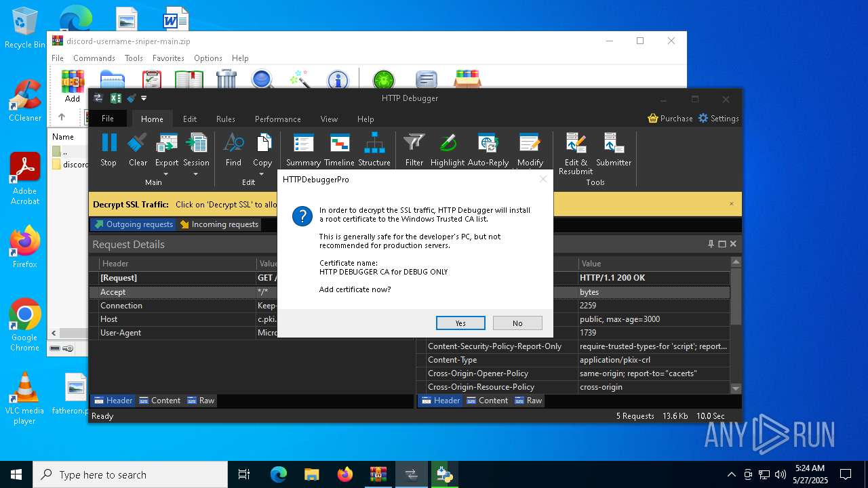Open Commands menu in WinRAR window
868x488 pixels.
click(94, 58)
